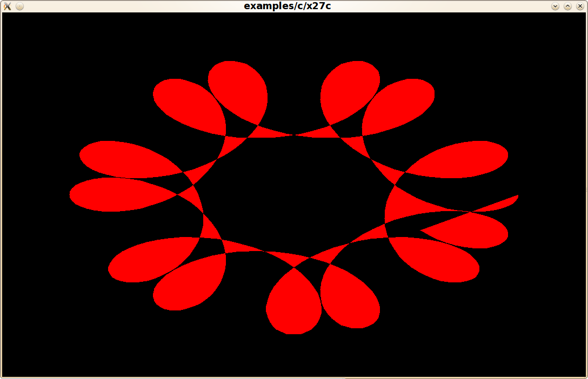Viewport: 588px width, 379px height.
Task: Click the round sticky button in title bar
Action: coord(19,6)
